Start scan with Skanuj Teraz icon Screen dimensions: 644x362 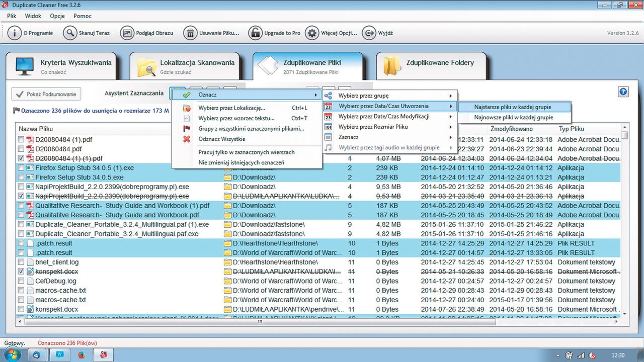click(69, 33)
